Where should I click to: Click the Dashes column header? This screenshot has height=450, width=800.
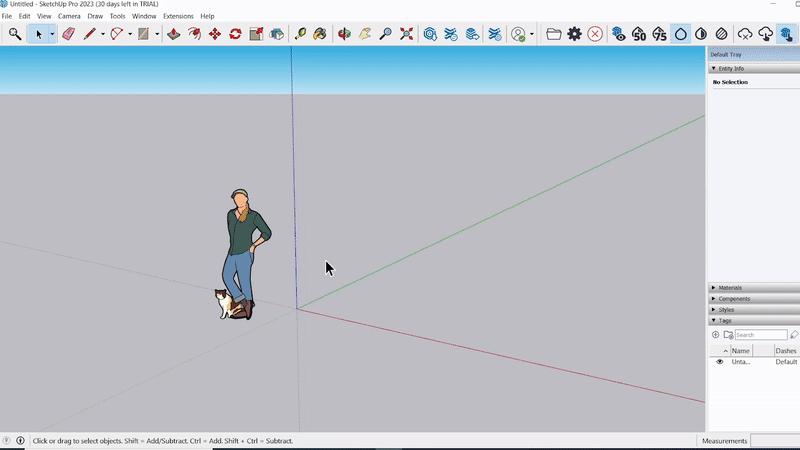(786, 351)
